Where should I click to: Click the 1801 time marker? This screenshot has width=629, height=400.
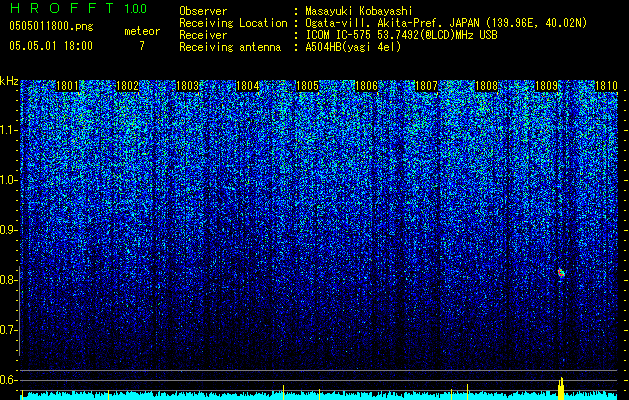(x=67, y=86)
